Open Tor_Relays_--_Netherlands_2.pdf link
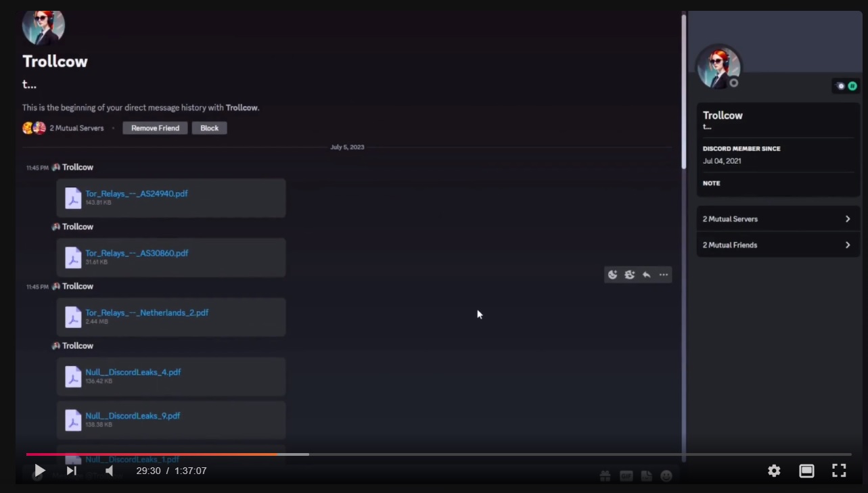868x493 pixels. tap(147, 312)
